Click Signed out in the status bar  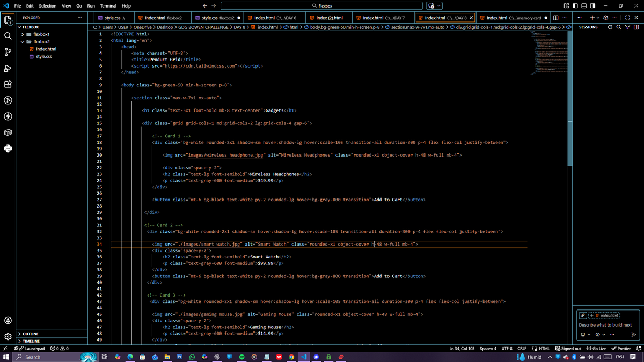point(568,349)
